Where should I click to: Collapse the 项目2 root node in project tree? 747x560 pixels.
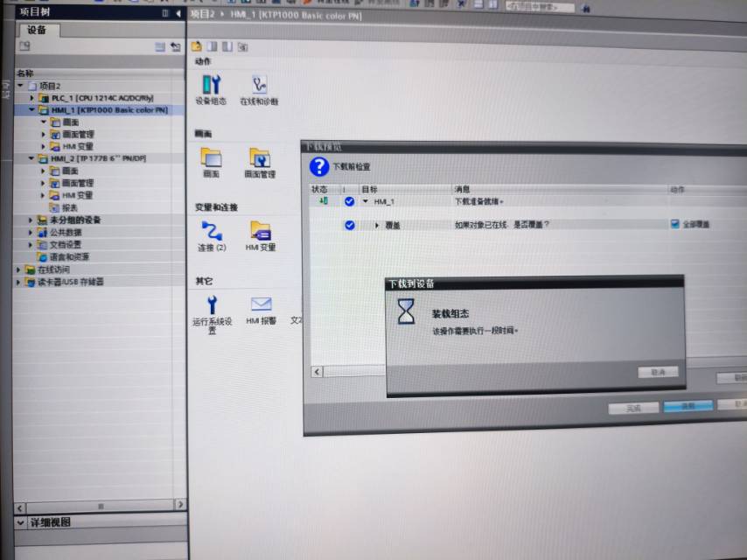pos(20,85)
